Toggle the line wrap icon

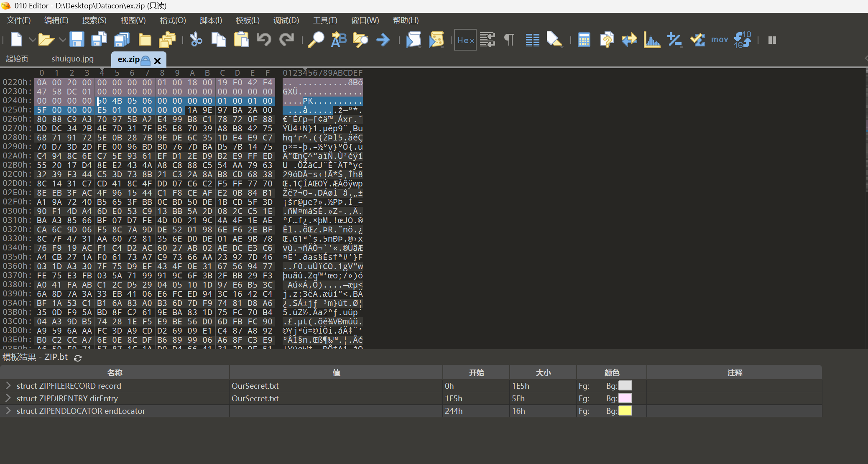tap(488, 40)
